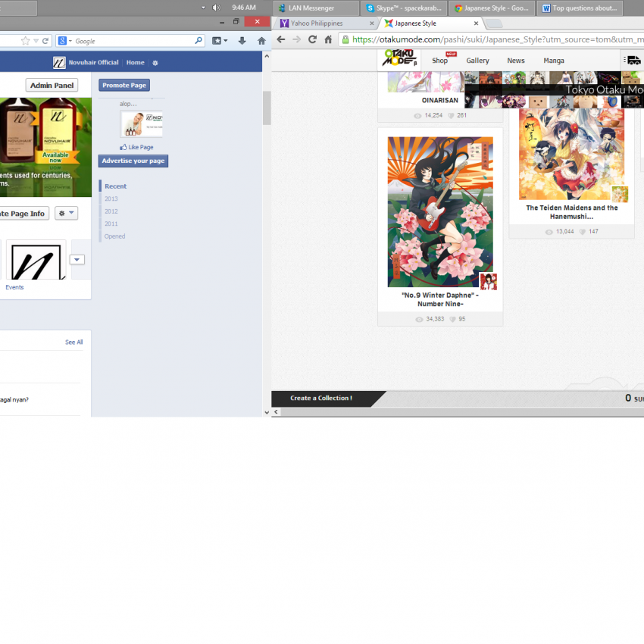The width and height of the screenshot is (644, 644).
Task: Click author avatar on Winter Daphne card
Action: [x=489, y=281]
